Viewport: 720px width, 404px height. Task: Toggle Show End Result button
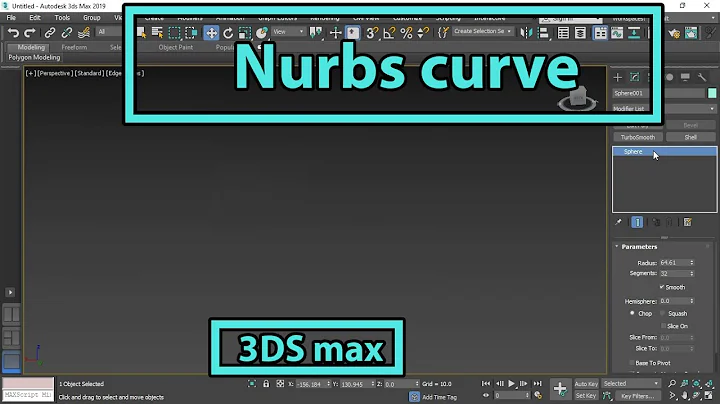[x=637, y=222]
